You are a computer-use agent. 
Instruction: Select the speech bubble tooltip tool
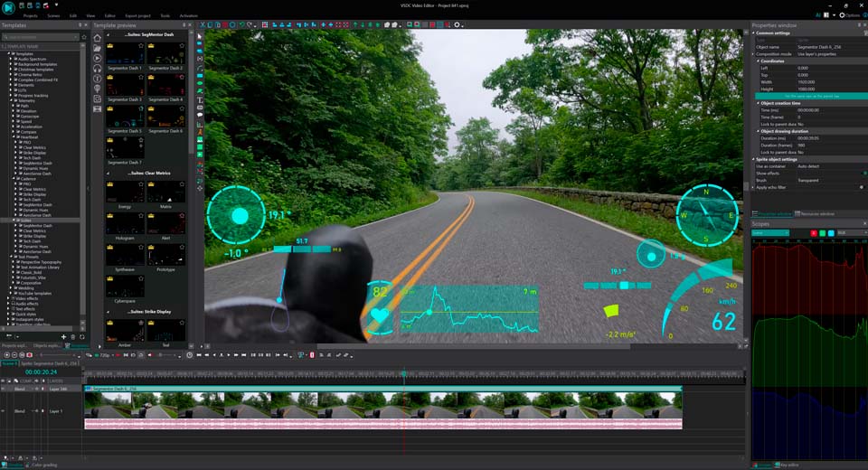[200, 115]
